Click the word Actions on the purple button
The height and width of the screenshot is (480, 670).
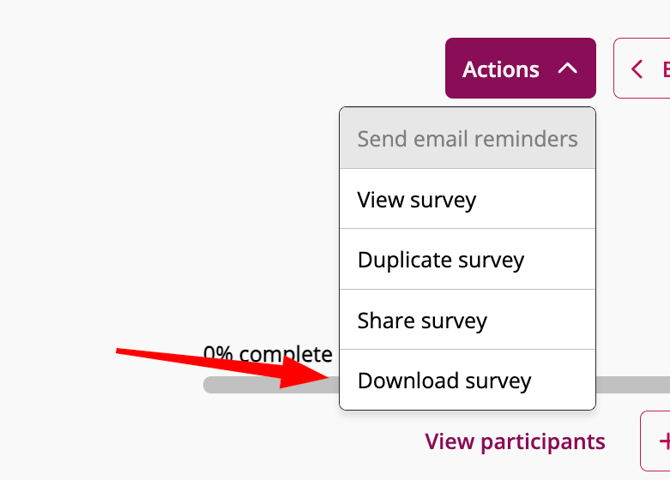pyautogui.click(x=500, y=69)
